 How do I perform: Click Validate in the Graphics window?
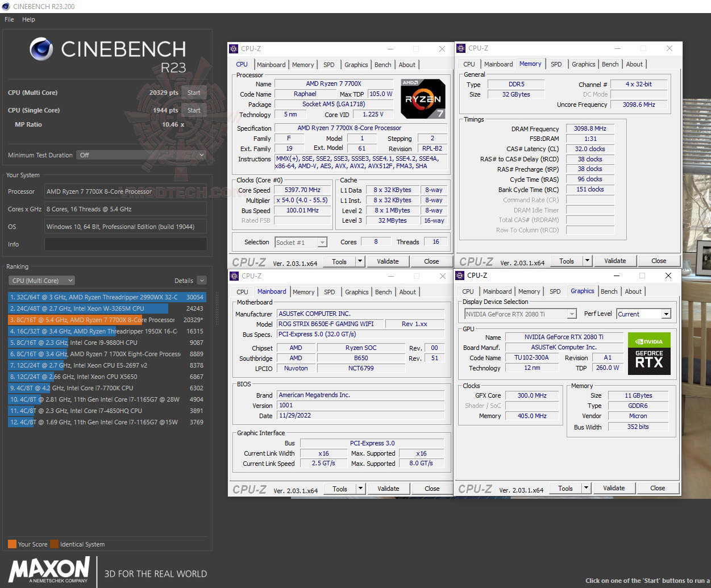[x=614, y=488]
